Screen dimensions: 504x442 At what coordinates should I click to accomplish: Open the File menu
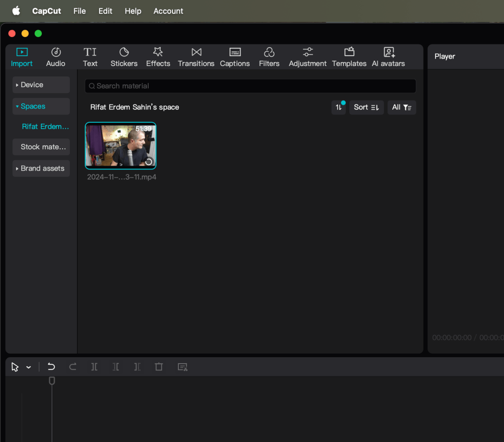(79, 11)
